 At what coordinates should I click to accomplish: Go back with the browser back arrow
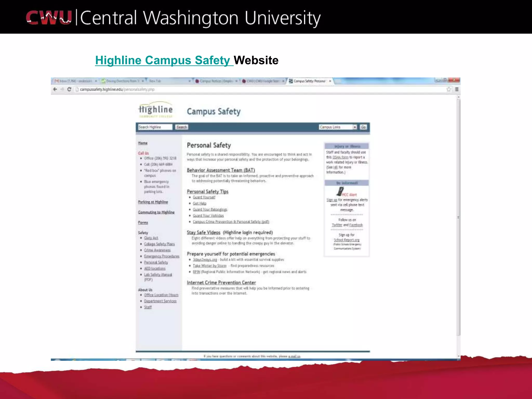click(55, 89)
